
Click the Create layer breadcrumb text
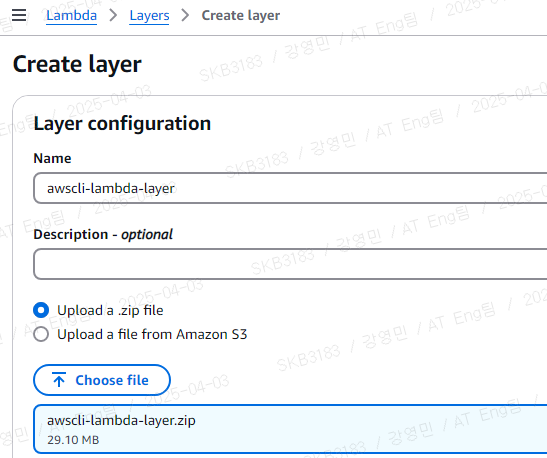click(241, 16)
